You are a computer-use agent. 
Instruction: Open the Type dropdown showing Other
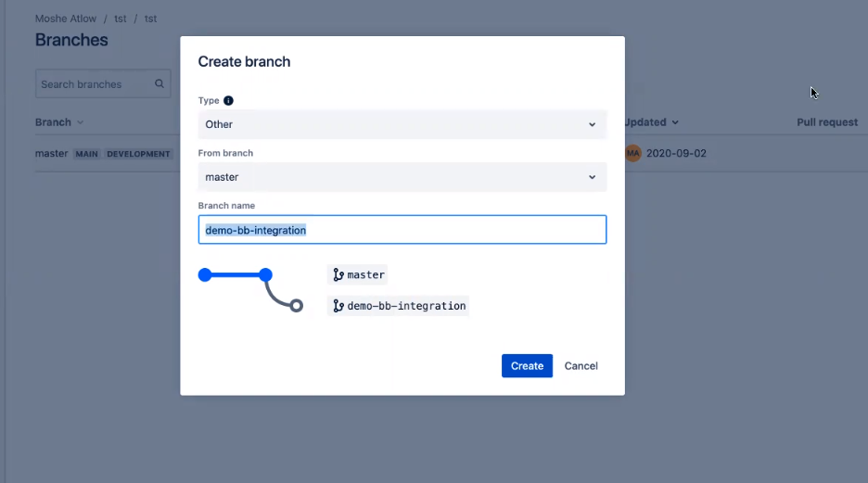[402, 124]
